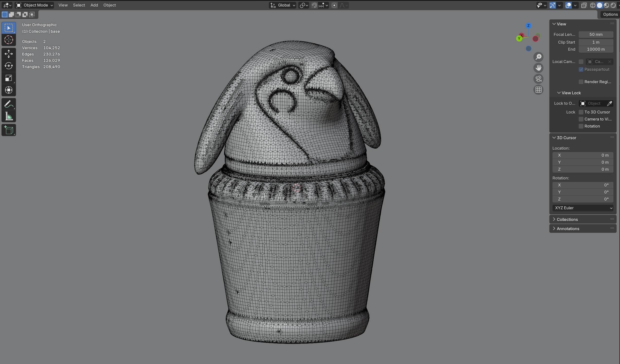Image resolution: width=620 pixels, height=364 pixels.
Task: Open the Object Mode dropdown
Action: (34, 5)
